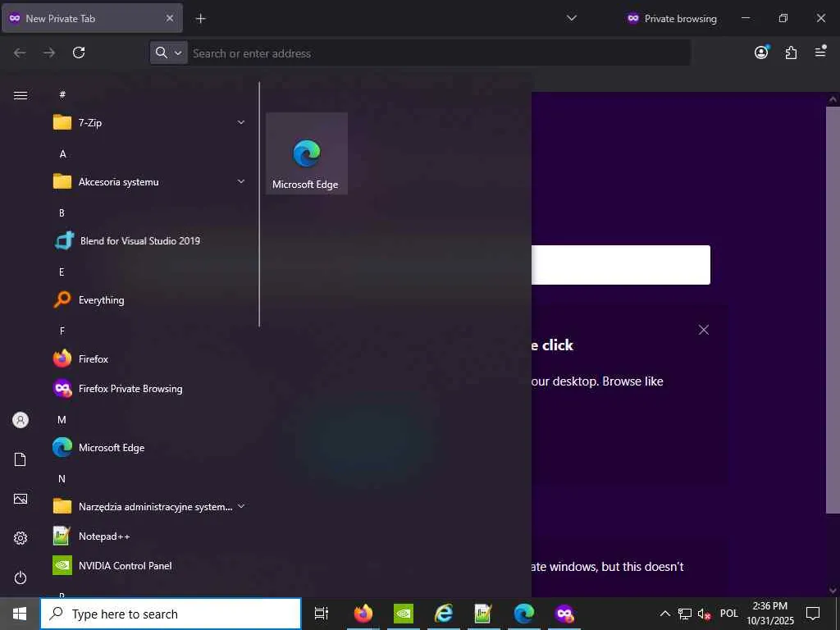Click the Windows Start button
Image resolution: width=840 pixels, height=630 pixels.
(20, 614)
